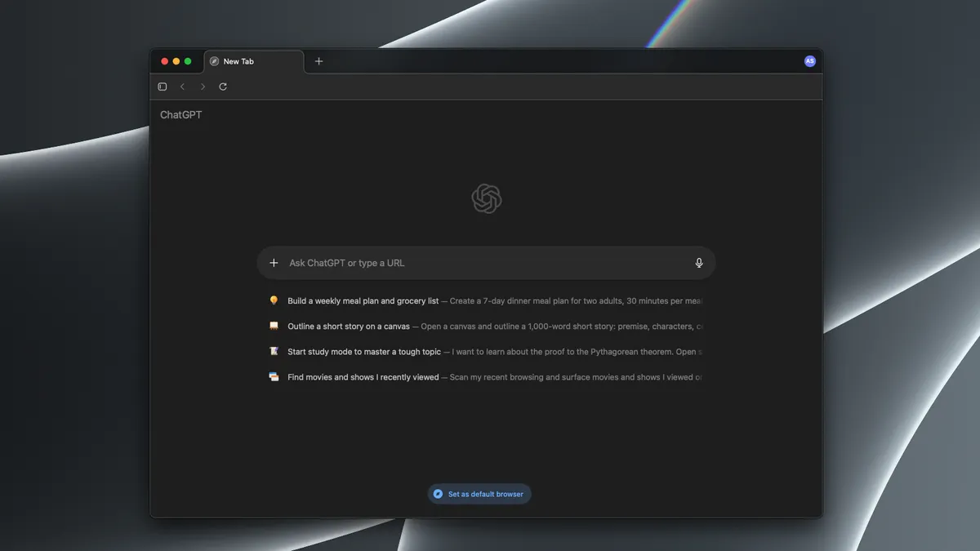Click the light bulb icon beside meal plan
980x551 pixels.
(x=274, y=300)
